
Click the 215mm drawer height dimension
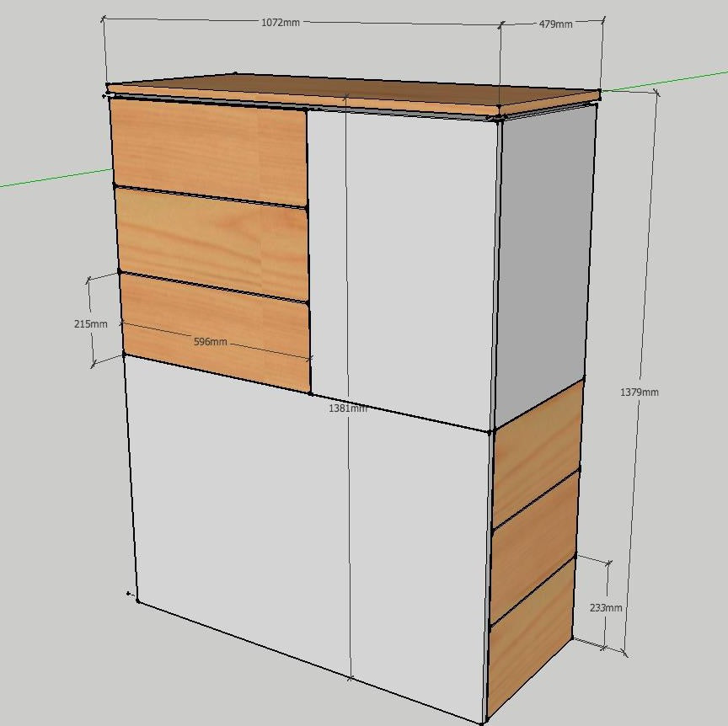tap(91, 324)
